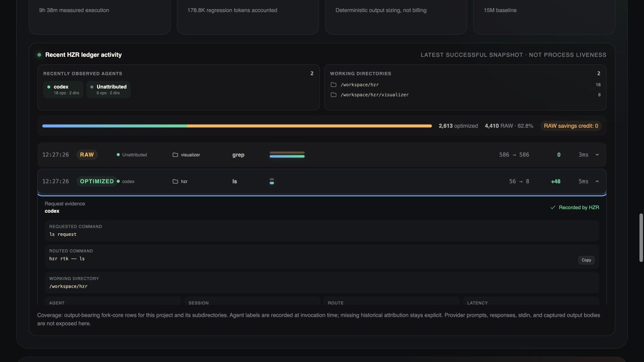
Task: Click the Request evidence codex heading
Action: tap(65, 207)
